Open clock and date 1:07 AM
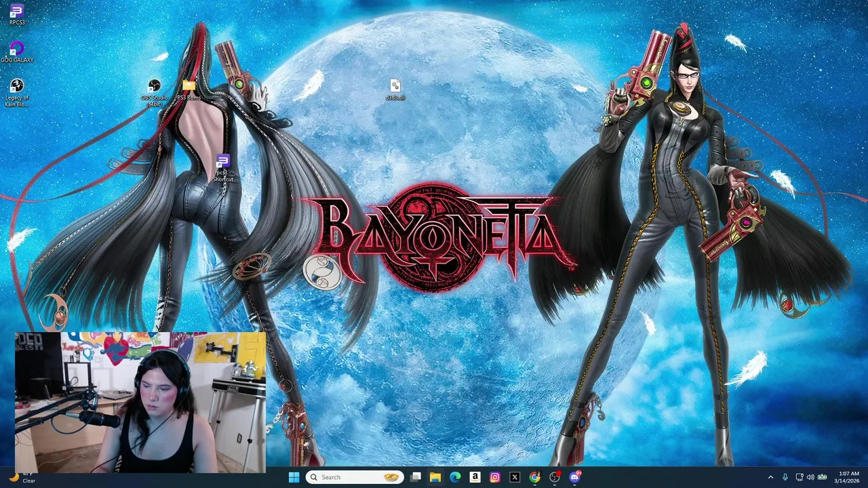The width and height of the screenshot is (868, 488). (848, 477)
